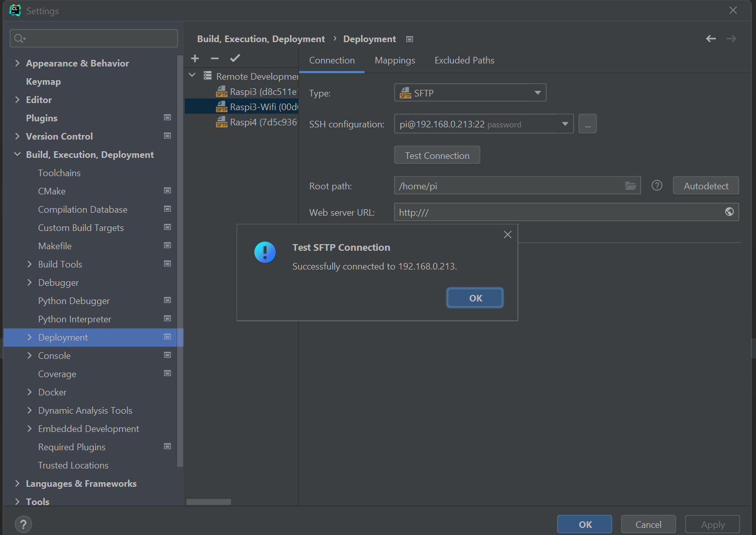The image size is (756, 535).
Task: Open the Type SFTP dropdown
Action: 470,92
